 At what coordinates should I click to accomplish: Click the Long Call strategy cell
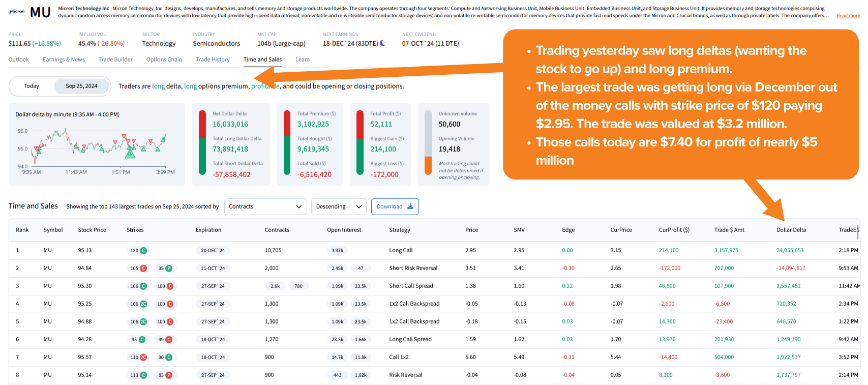coord(401,250)
